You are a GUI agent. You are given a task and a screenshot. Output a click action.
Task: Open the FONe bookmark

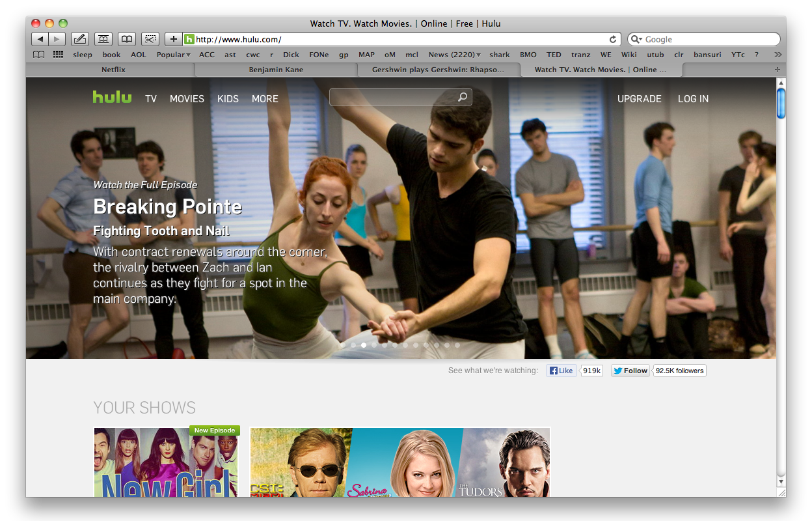coord(319,55)
